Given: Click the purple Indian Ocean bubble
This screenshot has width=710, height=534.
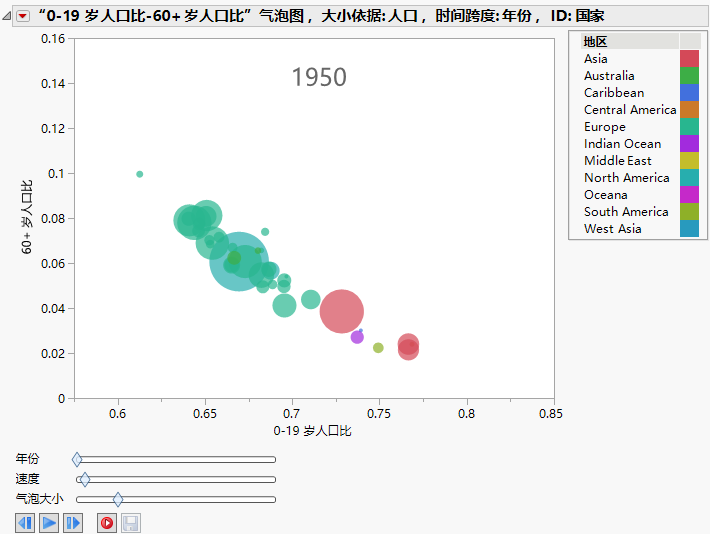Looking at the screenshot, I should (357, 337).
